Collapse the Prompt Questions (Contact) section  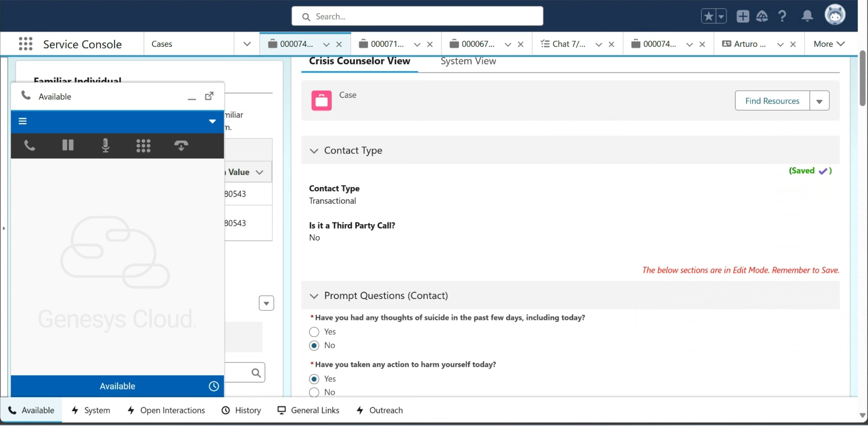tap(314, 296)
